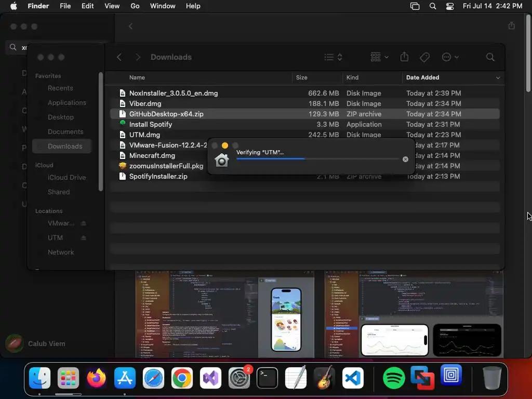Viewport: 532px width, 399px height.
Task: Select Desktop in the sidebar
Action: pos(61,117)
